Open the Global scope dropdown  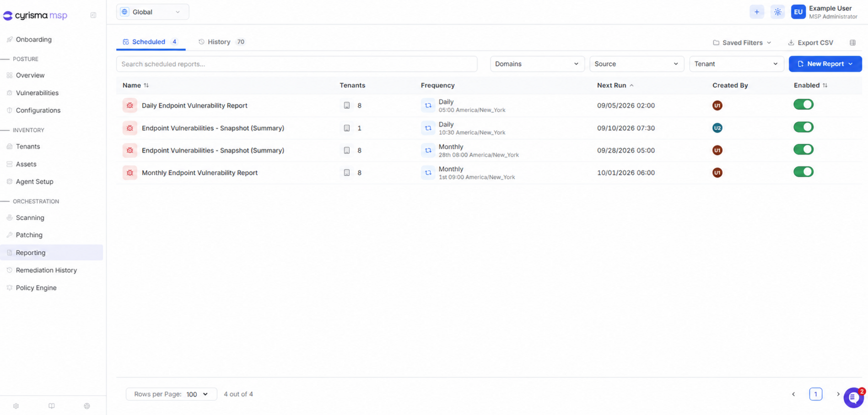tap(152, 12)
